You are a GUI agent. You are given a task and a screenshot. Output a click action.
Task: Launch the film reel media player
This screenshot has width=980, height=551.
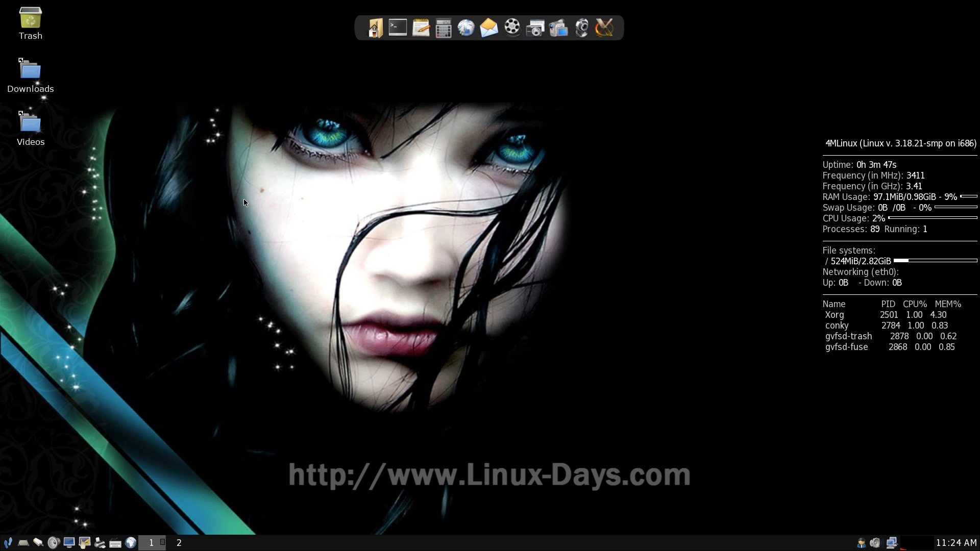(512, 28)
